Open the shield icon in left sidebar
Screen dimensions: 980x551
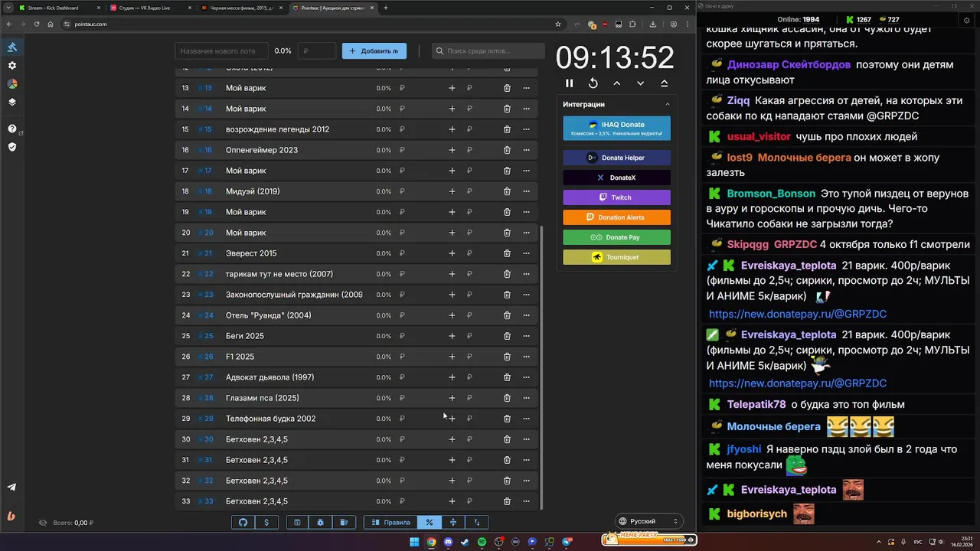(x=12, y=147)
